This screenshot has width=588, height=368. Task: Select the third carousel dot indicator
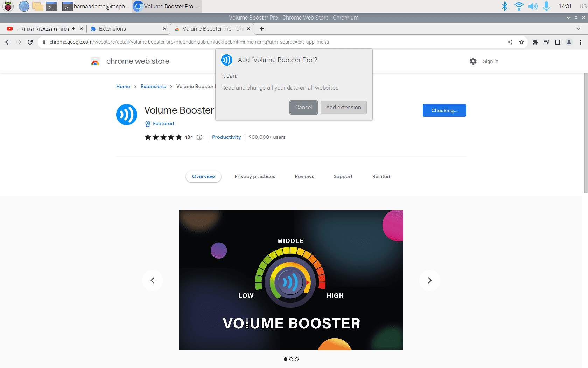pyautogui.click(x=297, y=359)
